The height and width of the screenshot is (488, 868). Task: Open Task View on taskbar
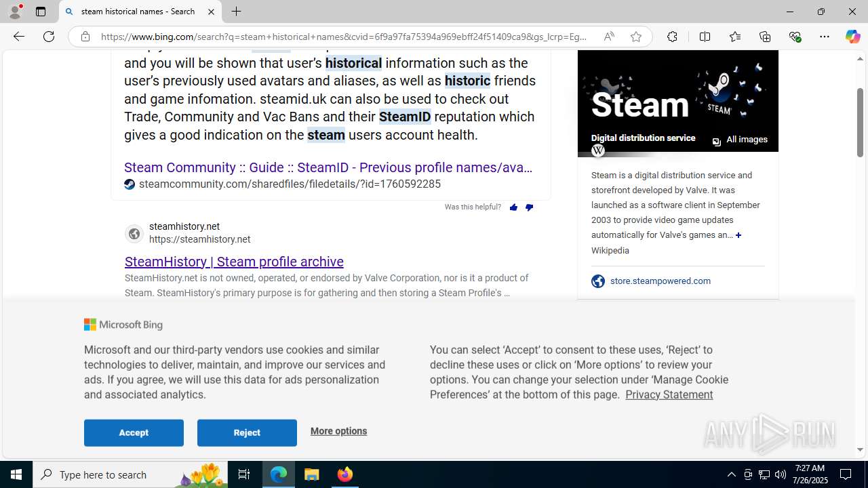pyautogui.click(x=244, y=474)
